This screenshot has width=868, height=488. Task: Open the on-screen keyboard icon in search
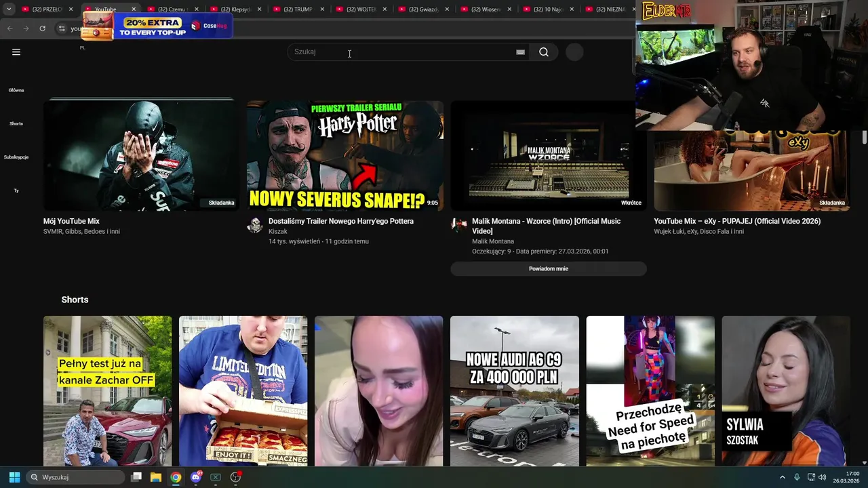[x=520, y=52]
